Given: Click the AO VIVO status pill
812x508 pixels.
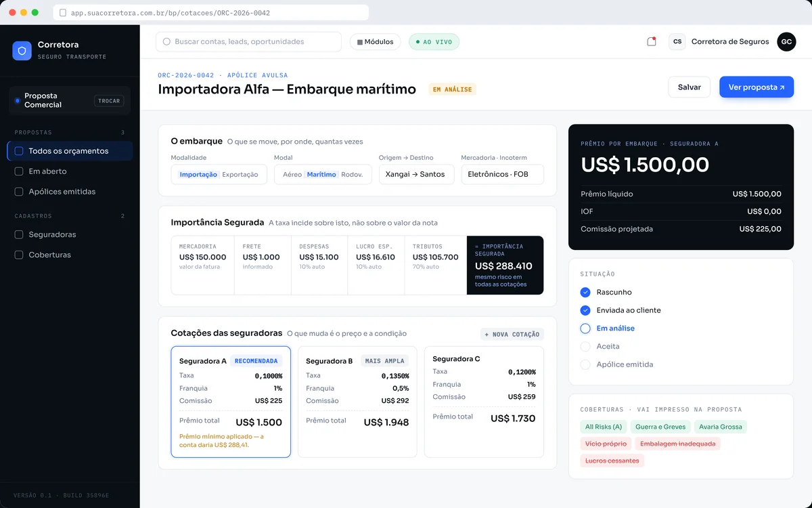Looking at the screenshot, I should (x=434, y=42).
